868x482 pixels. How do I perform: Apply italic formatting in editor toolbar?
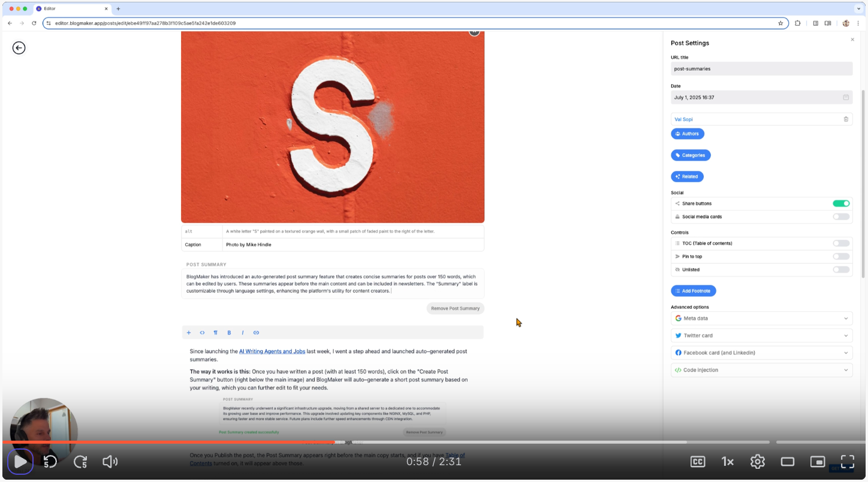(x=243, y=333)
